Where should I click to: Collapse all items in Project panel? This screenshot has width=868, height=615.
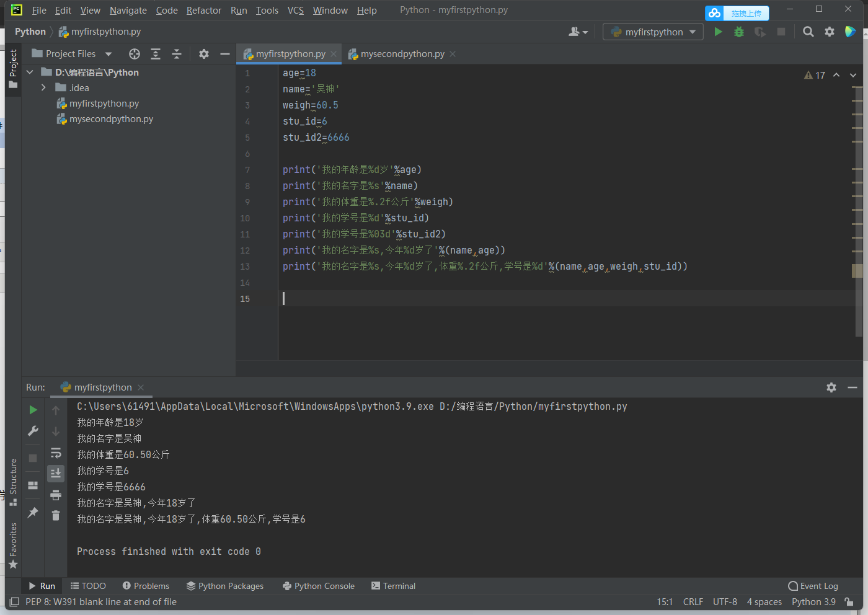177,54
